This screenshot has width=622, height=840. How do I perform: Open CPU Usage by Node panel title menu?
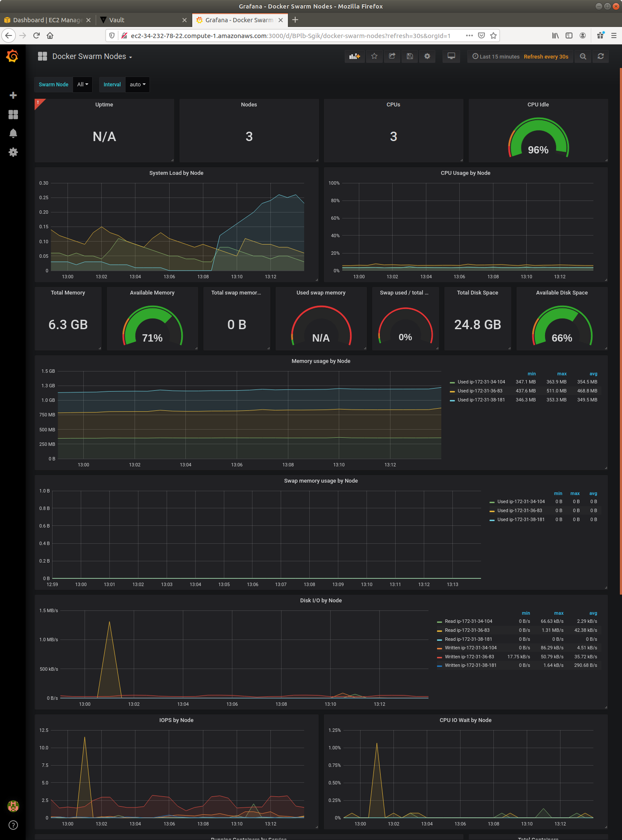click(465, 173)
